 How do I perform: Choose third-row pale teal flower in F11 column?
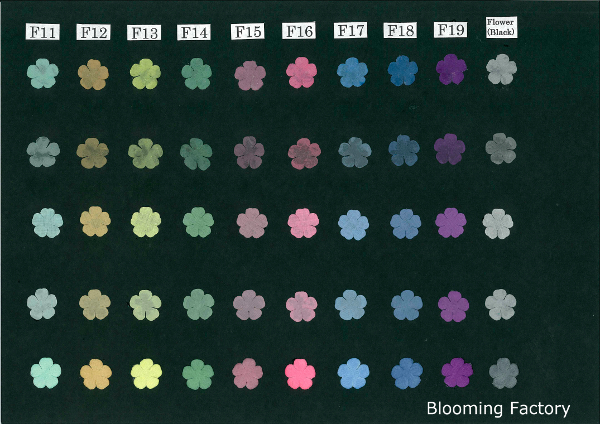click(x=47, y=223)
